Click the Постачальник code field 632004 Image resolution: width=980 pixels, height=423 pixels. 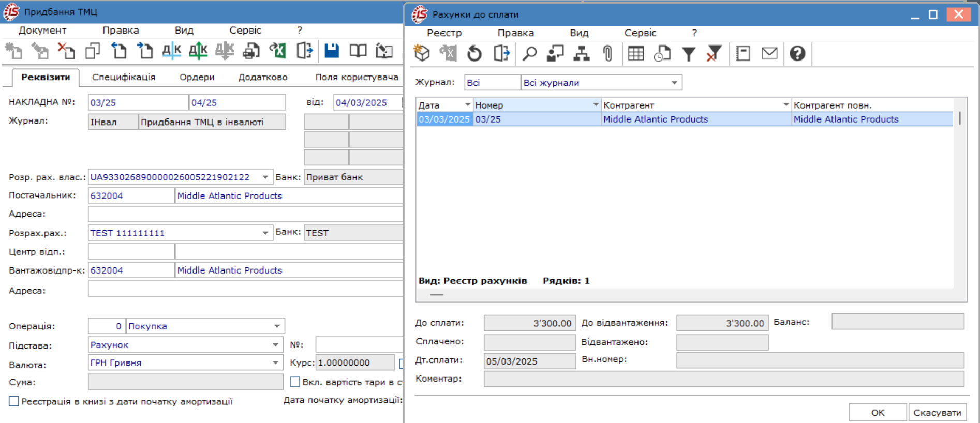(131, 195)
